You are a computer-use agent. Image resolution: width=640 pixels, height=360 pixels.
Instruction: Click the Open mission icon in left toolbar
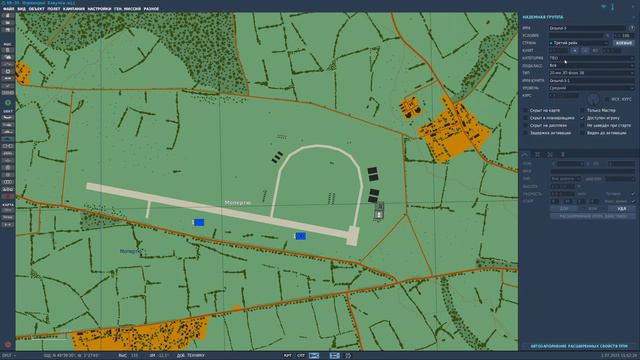(8, 22)
